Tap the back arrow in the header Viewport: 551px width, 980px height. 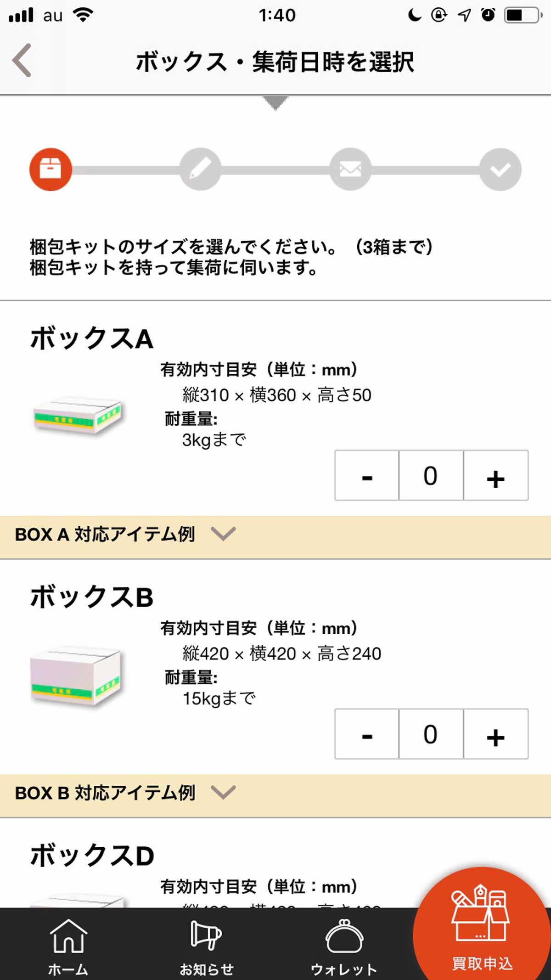pos(22,60)
